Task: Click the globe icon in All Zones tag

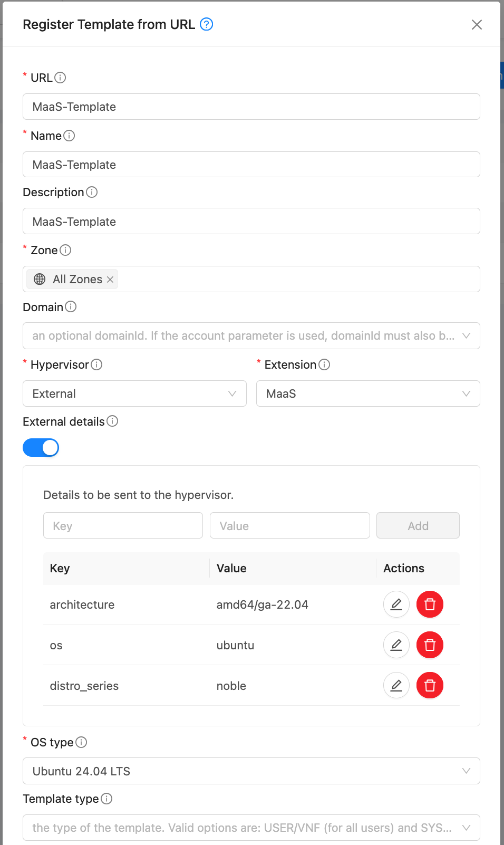Action: [x=40, y=279]
